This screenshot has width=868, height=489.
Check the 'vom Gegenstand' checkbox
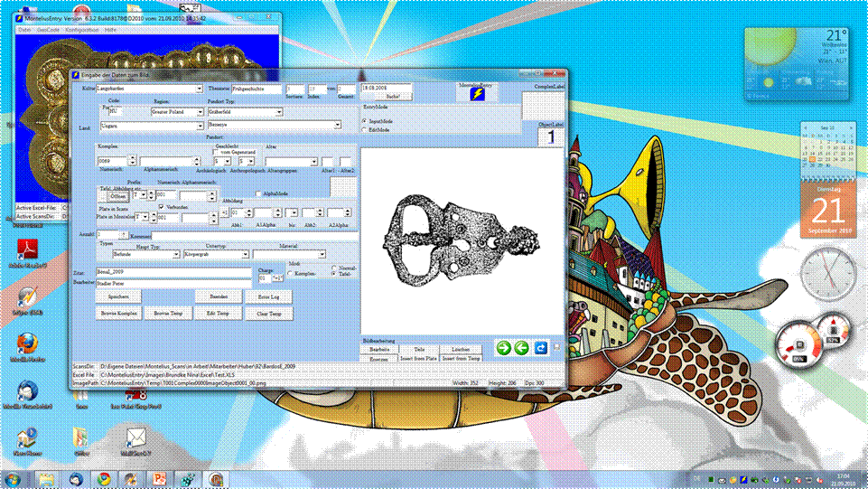(216, 152)
